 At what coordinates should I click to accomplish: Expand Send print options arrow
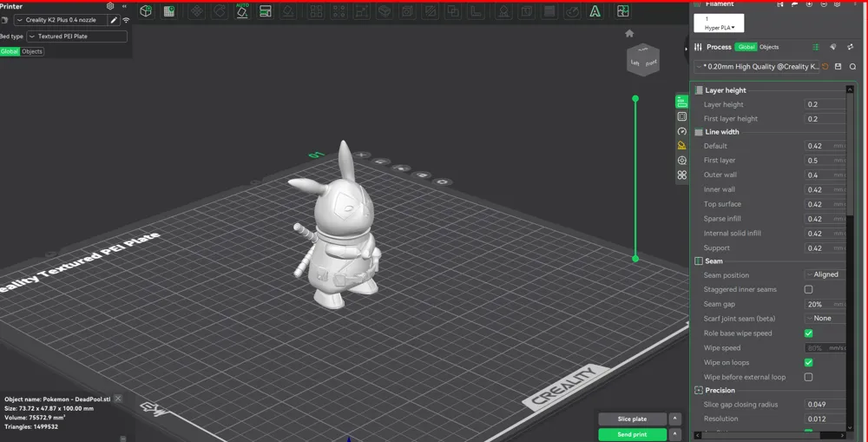click(674, 434)
